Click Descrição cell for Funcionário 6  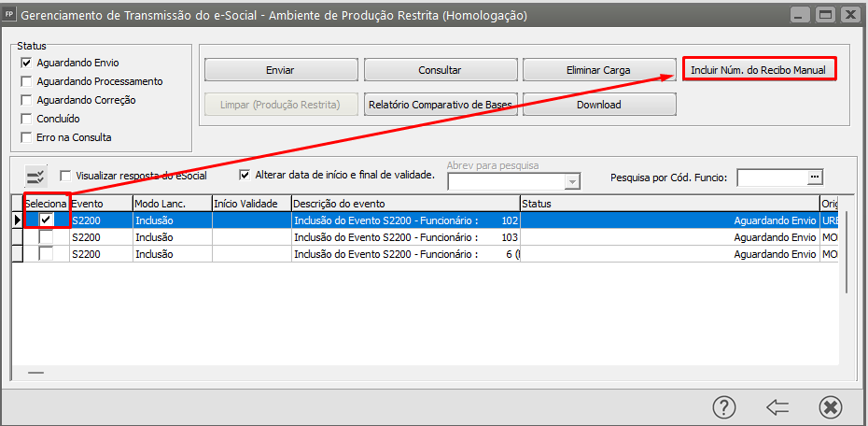click(x=406, y=254)
